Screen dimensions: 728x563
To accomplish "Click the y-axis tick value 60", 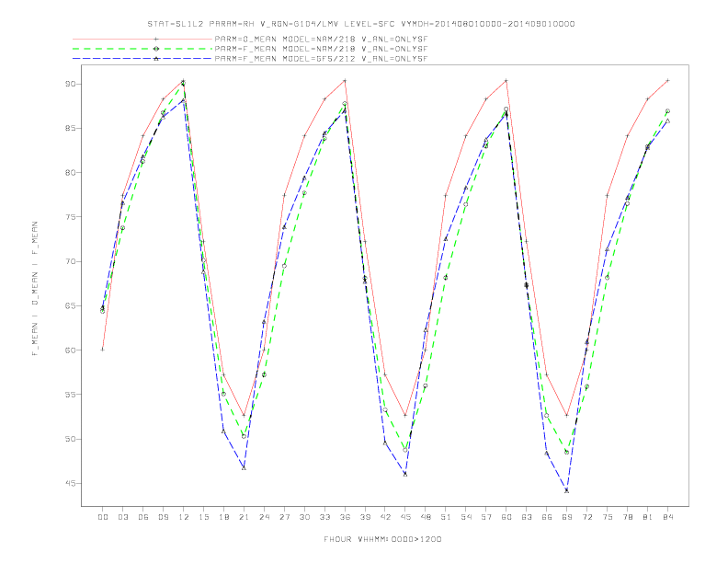I will coord(71,350).
